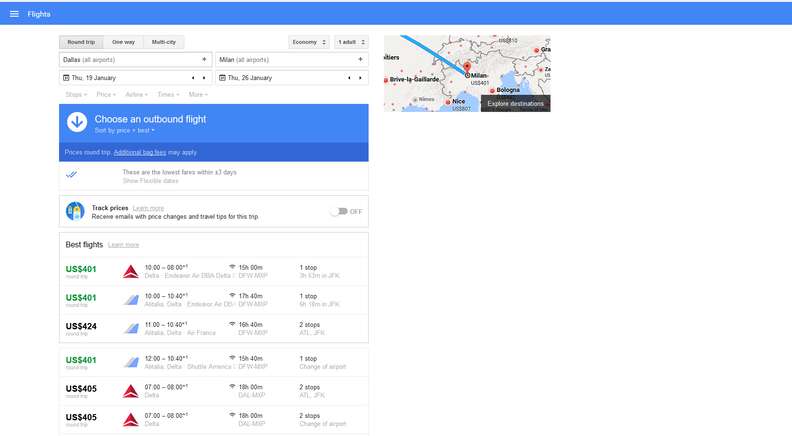792x436 pixels.
Task: Open the Times filter dropdown
Action: pyautogui.click(x=168, y=94)
